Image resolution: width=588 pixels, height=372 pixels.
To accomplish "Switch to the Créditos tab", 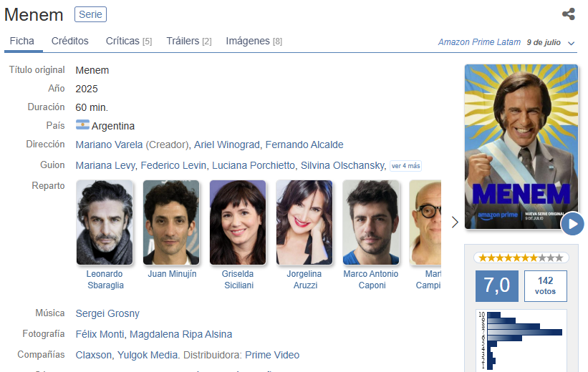I will 69,41.
